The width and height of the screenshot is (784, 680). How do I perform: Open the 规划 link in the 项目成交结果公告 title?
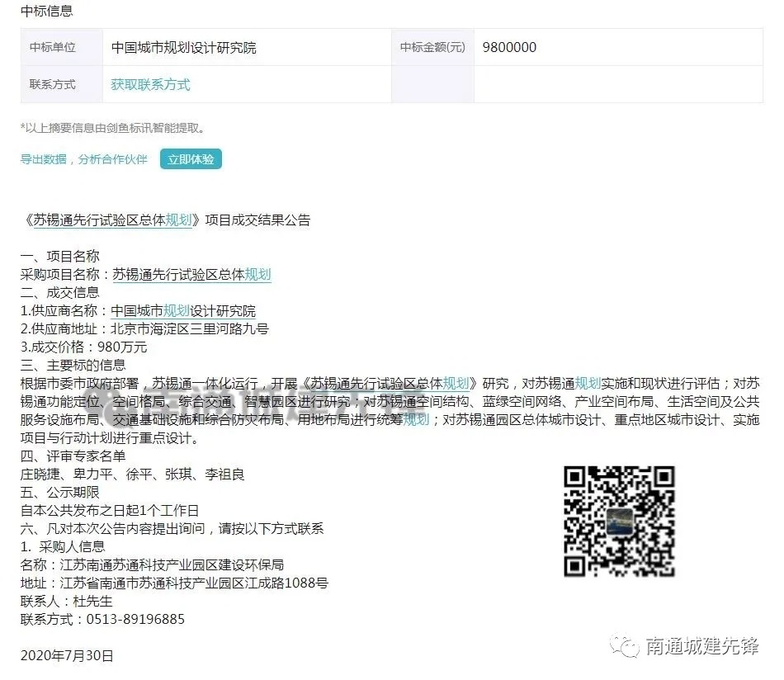pos(178,220)
